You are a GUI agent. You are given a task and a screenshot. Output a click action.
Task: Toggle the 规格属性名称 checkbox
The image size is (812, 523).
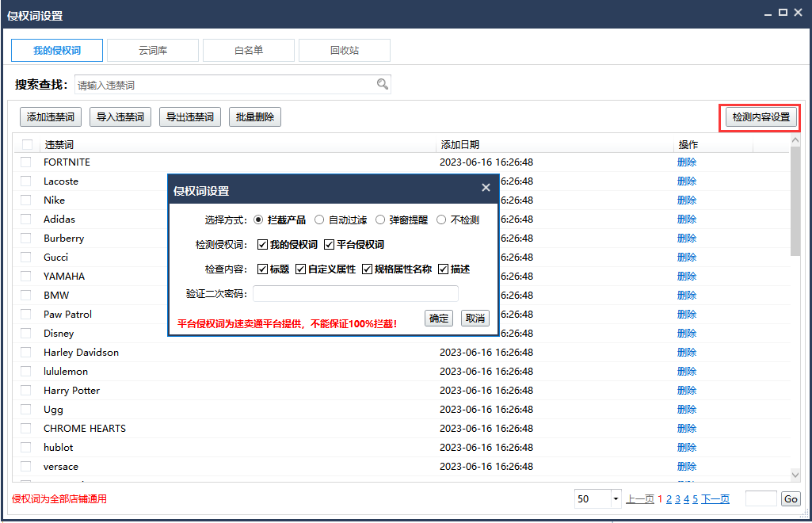click(x=367, y=269)
